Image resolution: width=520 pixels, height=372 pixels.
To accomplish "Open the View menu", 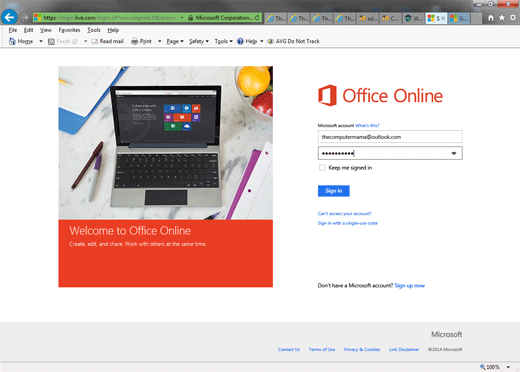I will point(46,30).
